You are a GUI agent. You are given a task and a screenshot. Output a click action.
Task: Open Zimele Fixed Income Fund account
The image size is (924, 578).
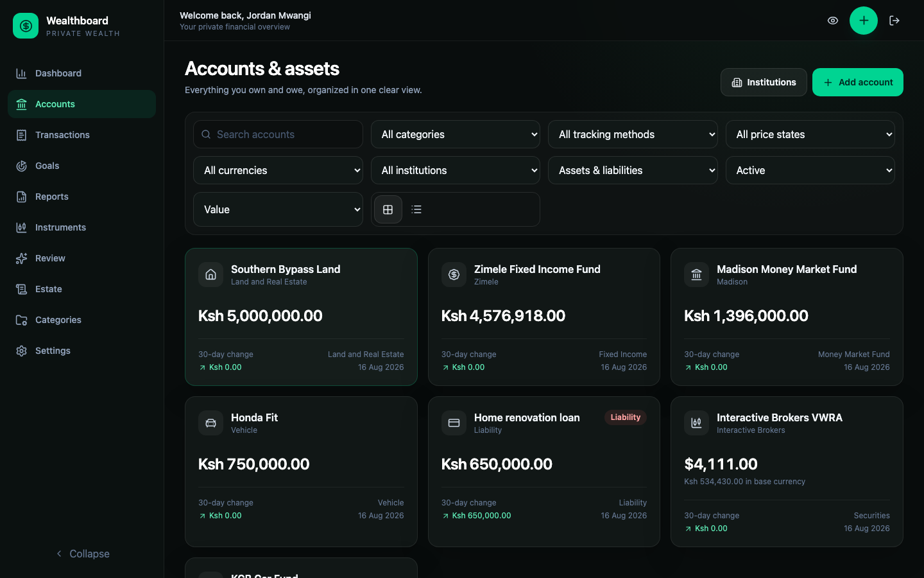tap(544, 317)
